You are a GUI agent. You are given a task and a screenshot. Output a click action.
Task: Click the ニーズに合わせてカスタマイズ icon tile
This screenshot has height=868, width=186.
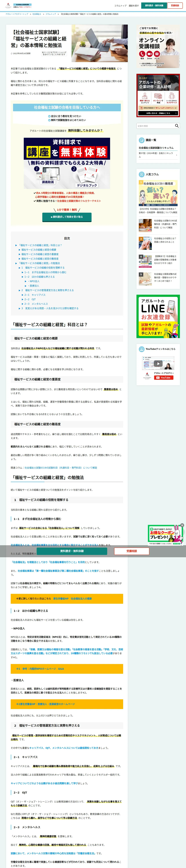[x=172, y=98]
